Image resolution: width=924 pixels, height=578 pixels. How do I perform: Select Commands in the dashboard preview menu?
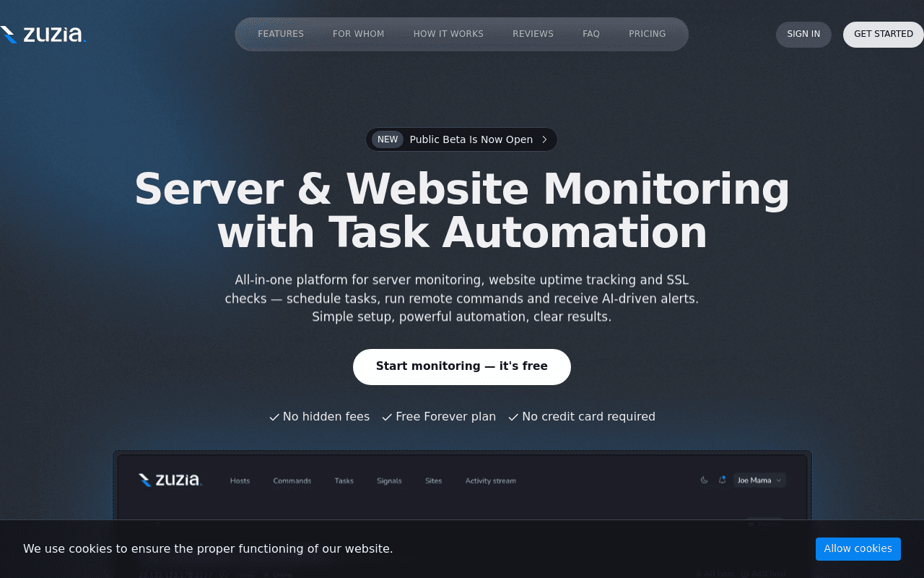tap(292, 480)
